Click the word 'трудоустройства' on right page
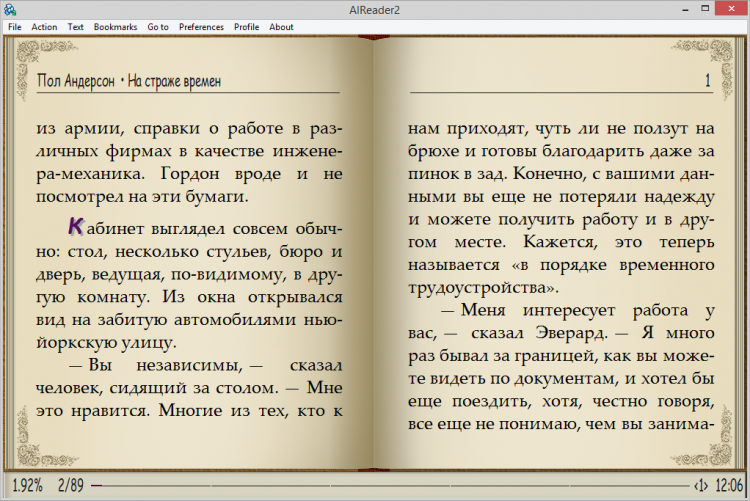 478,288
